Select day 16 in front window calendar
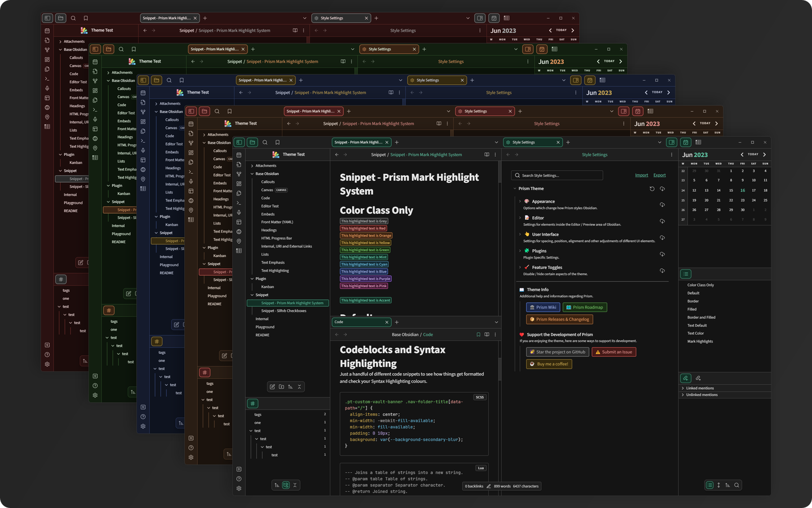 pyautogui.click(x=743, y=190)
